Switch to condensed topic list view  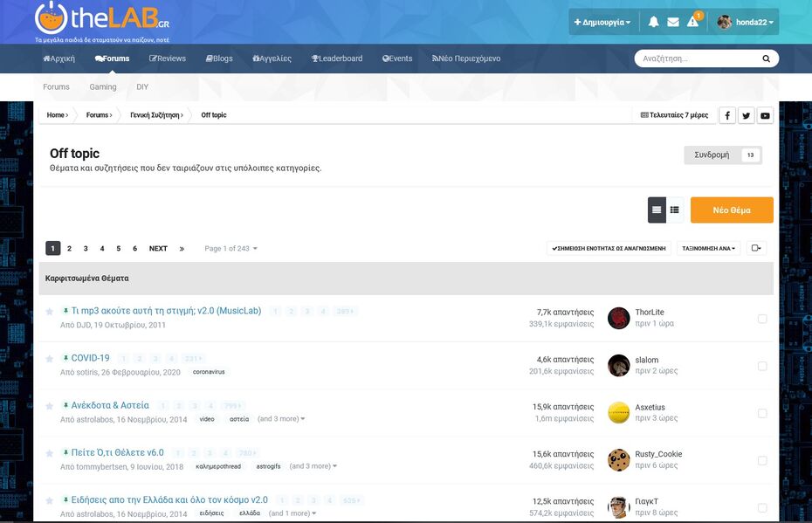673,210
